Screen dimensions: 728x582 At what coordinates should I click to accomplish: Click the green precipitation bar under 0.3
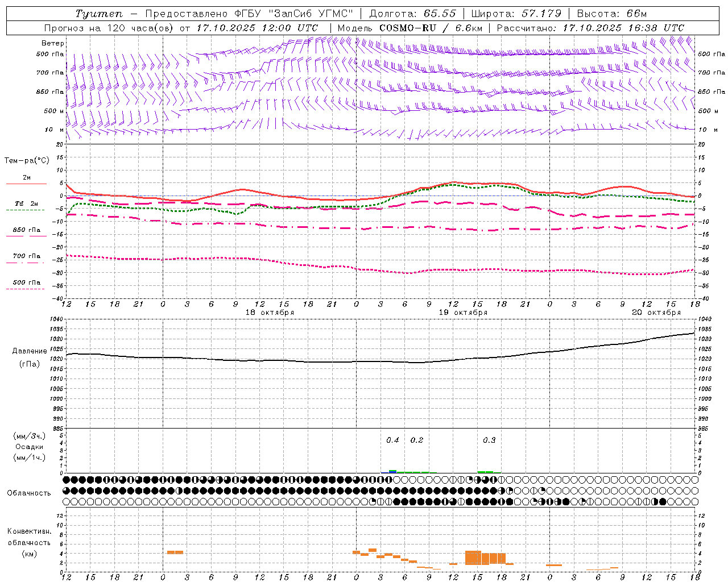[485, 472]
